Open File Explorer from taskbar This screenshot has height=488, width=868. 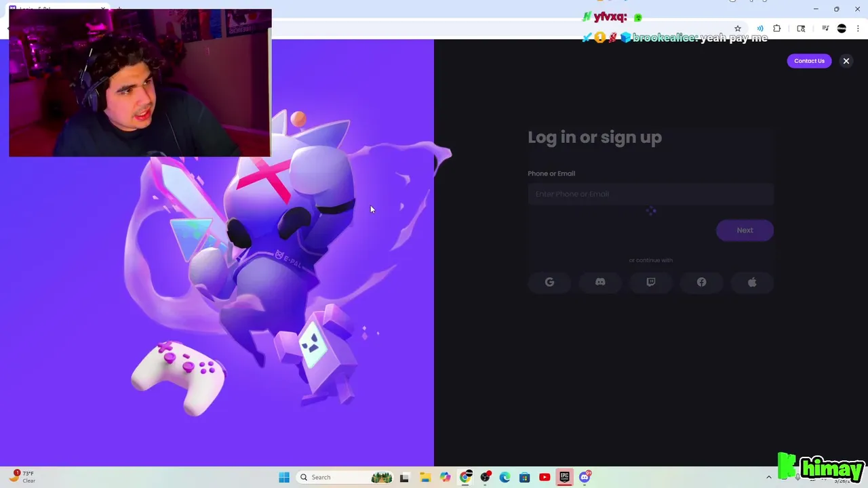425,477
